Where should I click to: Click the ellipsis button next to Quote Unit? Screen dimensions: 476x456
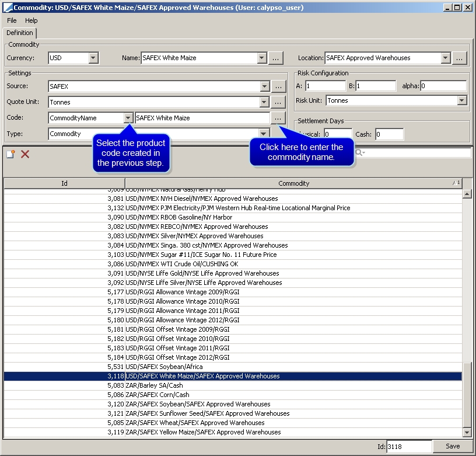[278, 102]
